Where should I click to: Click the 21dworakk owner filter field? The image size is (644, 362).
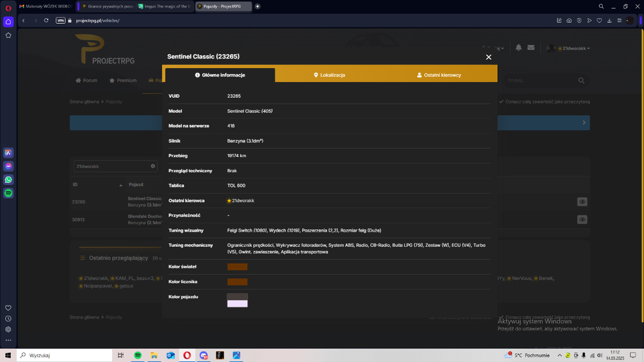[x=111, y=166]
